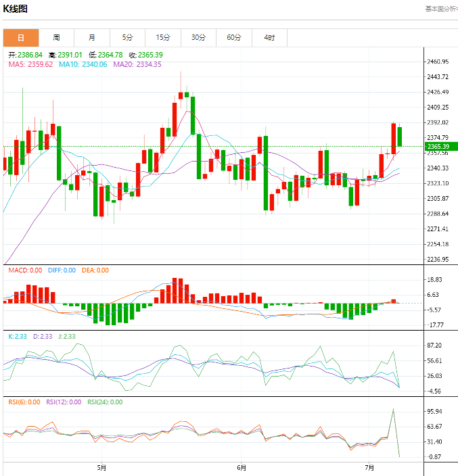Click the J:2.33 indicator label
The height and width of the screenshot is (476, 458).
click(67, 336)
